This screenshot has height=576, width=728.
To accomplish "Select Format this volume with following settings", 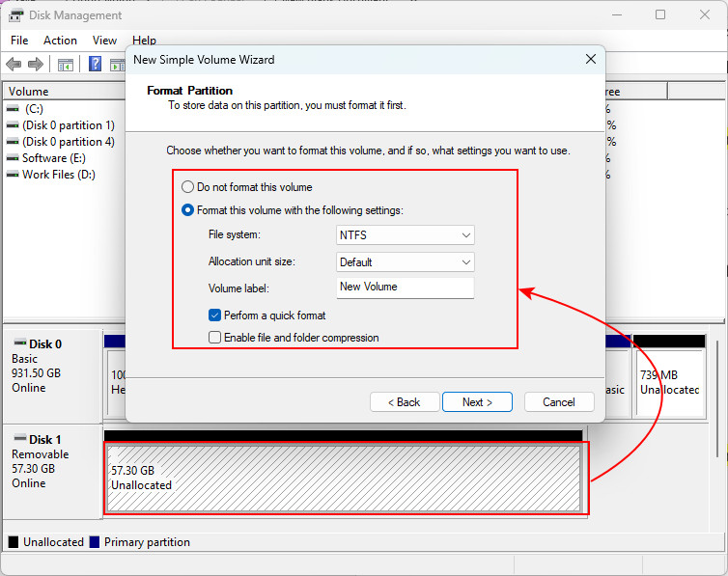I will (187, 210).
